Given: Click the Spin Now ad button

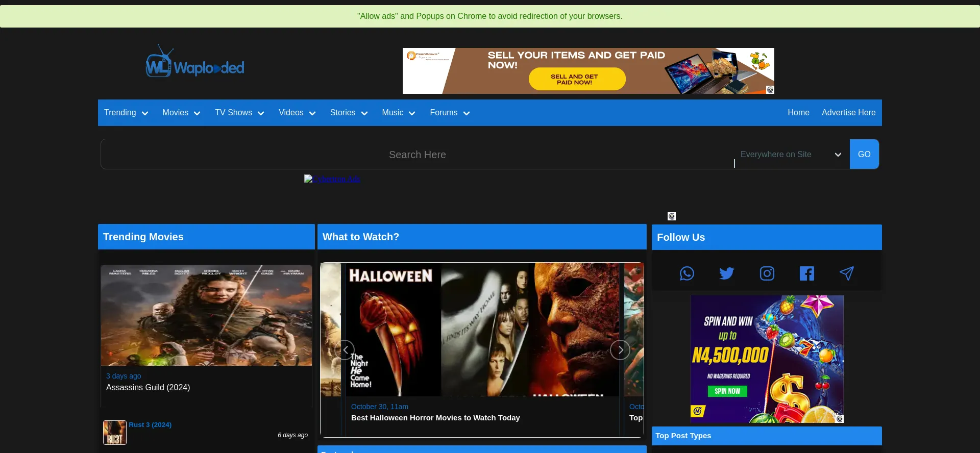Looking at the screenshot, I should (727, 391).
